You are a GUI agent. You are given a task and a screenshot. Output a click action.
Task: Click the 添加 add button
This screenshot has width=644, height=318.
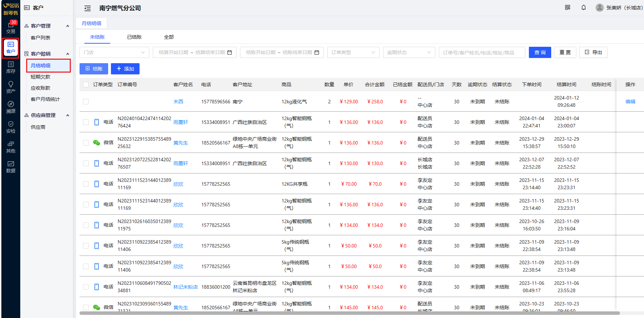tap(125, 69)
